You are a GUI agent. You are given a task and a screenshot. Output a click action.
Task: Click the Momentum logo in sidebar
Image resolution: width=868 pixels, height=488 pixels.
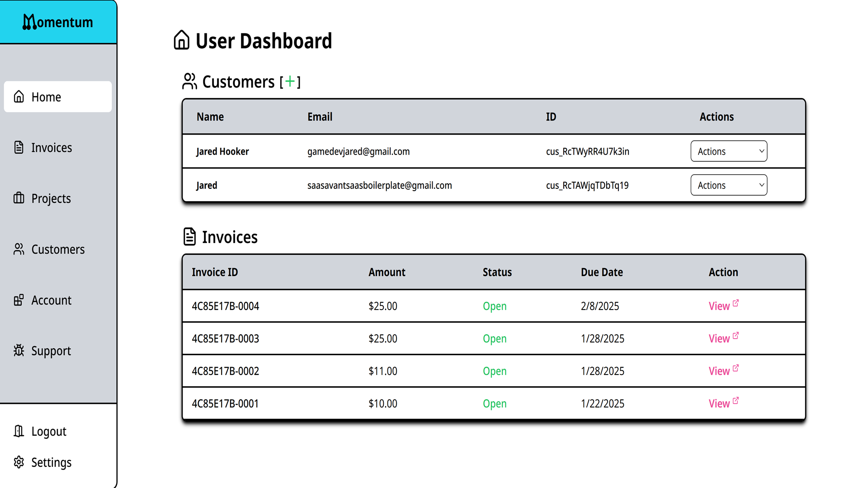[58, 22]
